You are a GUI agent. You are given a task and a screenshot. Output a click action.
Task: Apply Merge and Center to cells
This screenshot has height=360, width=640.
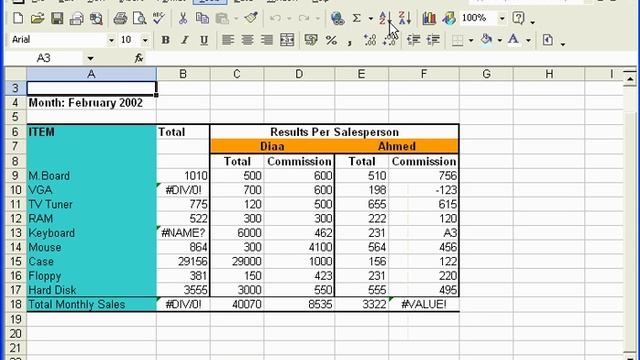click(x=287, y=40)
